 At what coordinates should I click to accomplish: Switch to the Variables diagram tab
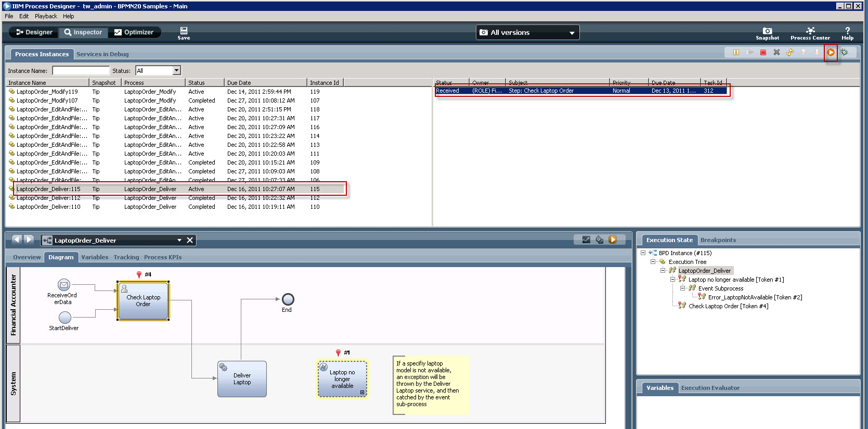click(x=95, y=257)
